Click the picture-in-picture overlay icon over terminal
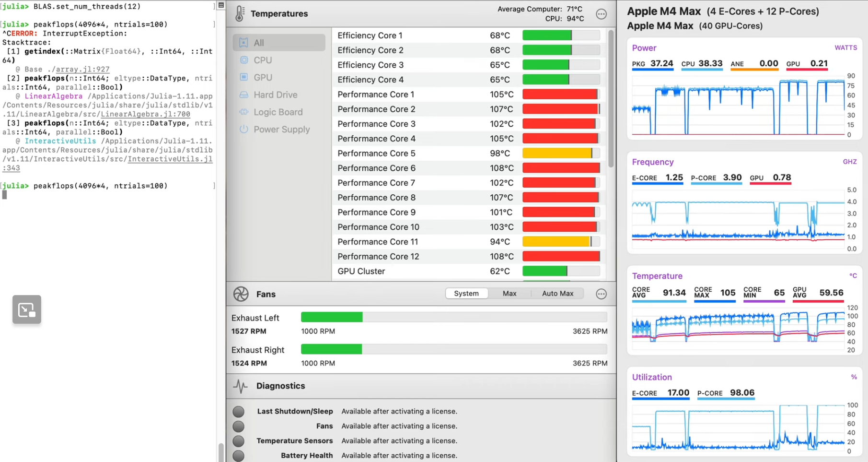Image resolution: width=868 pixels, height=462 pixels. click(27, 309)
